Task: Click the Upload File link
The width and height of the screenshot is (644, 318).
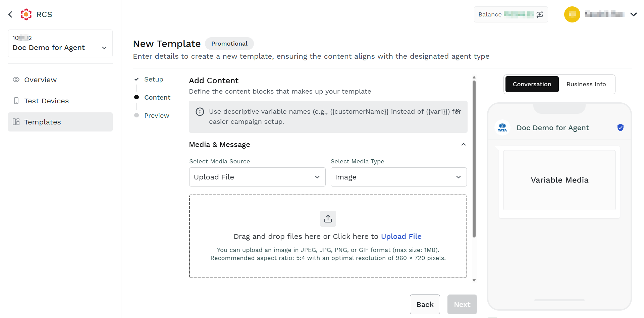Action: pos(401,236)
